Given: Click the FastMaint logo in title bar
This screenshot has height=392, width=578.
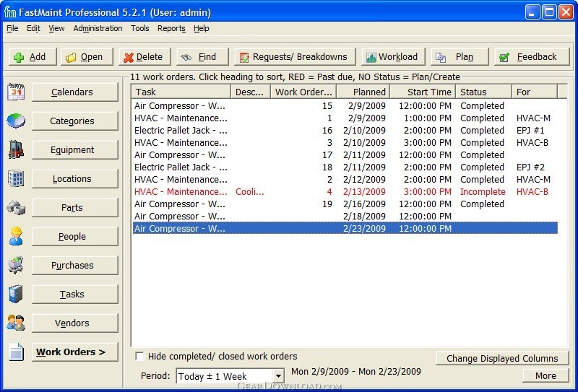Looking at the screenshot, I should (10, 12).
